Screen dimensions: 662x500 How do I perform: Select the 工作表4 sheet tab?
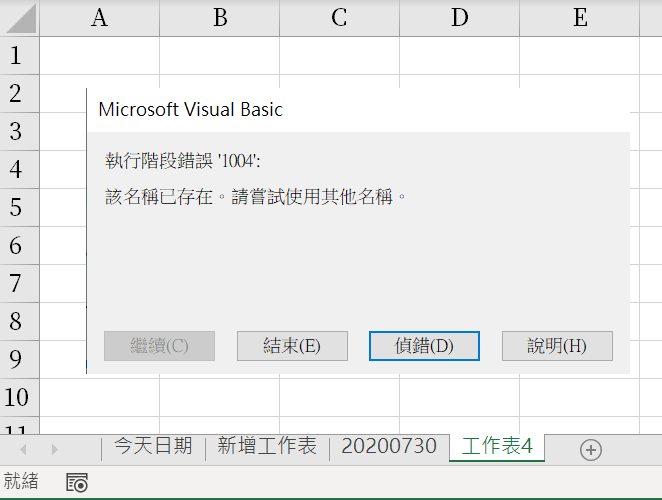497,446
